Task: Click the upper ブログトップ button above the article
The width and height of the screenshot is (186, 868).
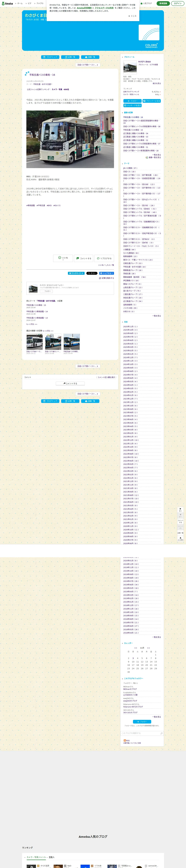Action: [50, 57]
